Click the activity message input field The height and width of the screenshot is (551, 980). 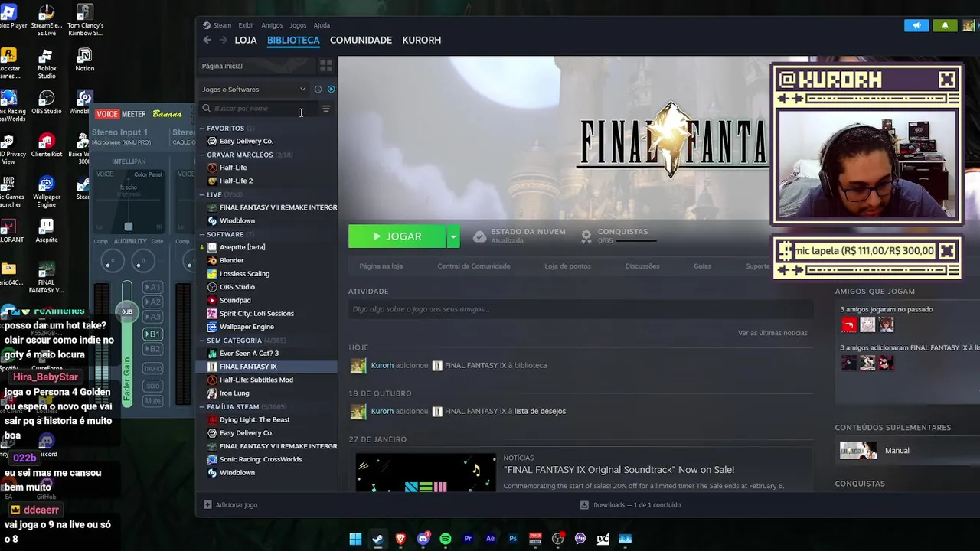click(x=580, y=309)
